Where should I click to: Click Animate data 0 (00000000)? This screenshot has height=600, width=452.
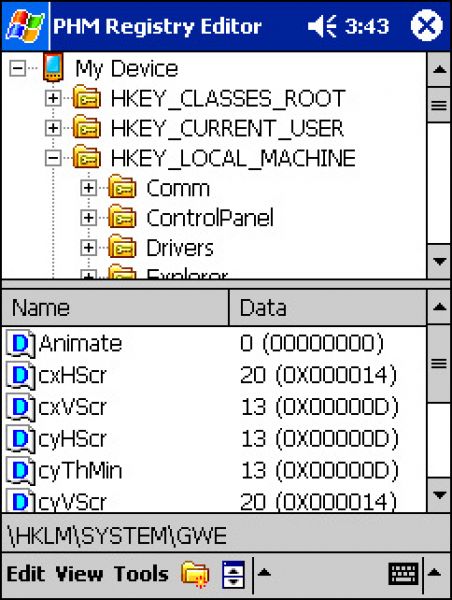click(312, 343)
